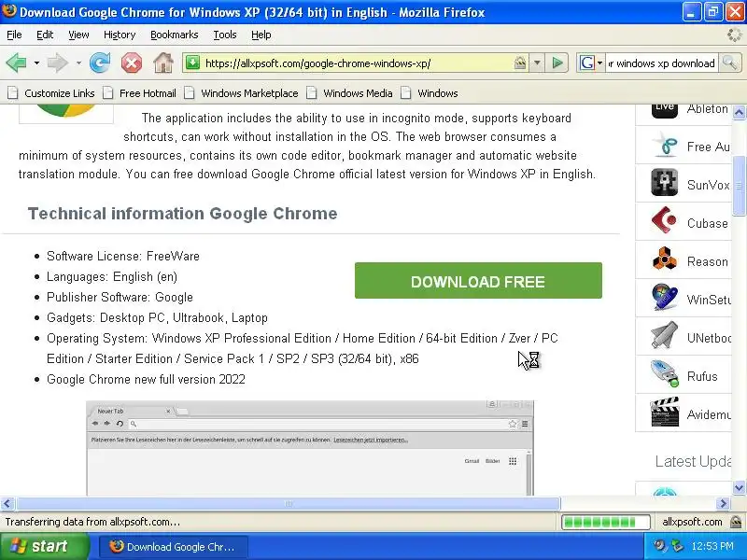The image size is (747, 560).
Task: Go to the Home page icon
Action: coord(163,63)
